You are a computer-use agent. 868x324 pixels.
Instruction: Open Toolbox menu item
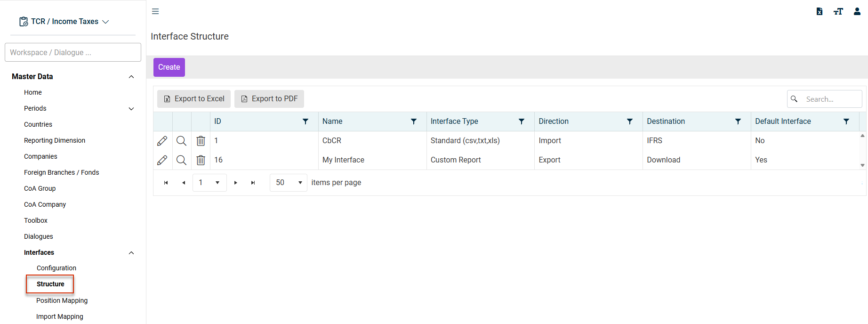click(36, 220)
